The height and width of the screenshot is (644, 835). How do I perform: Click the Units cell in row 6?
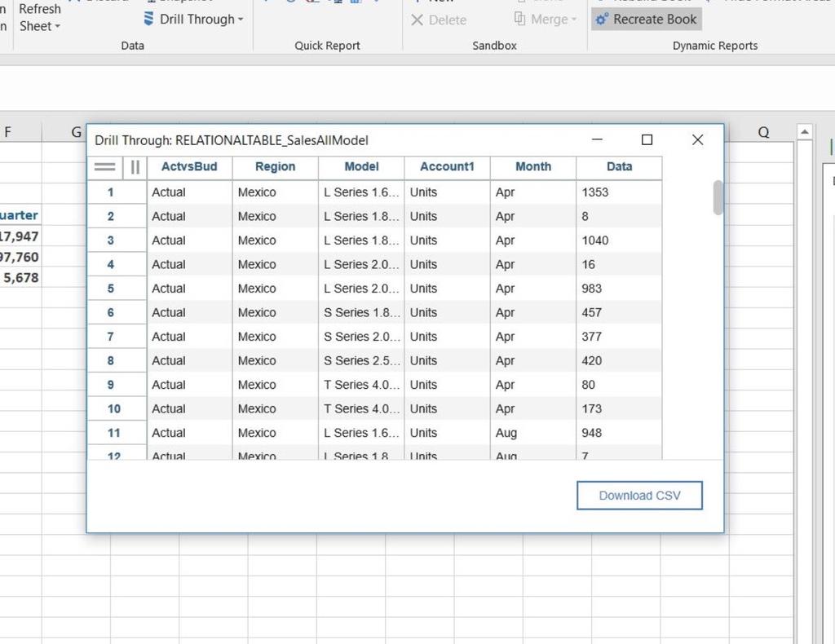click(x=448, y=312)
